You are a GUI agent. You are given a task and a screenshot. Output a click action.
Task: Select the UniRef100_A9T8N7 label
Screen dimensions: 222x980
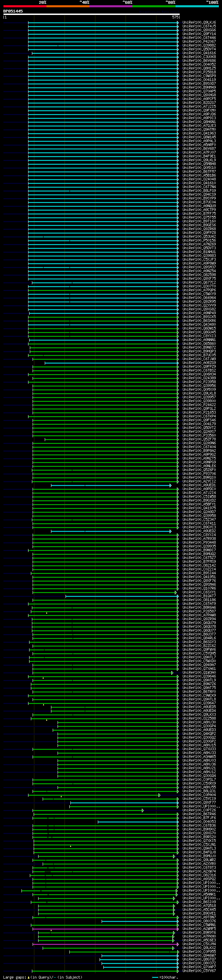(x=199, y=917)
